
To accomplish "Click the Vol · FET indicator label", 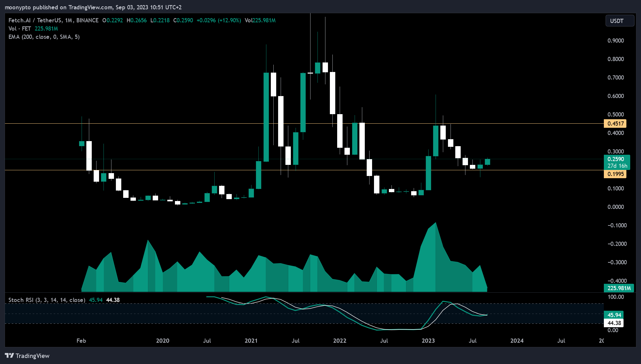I will pos(20,29).
